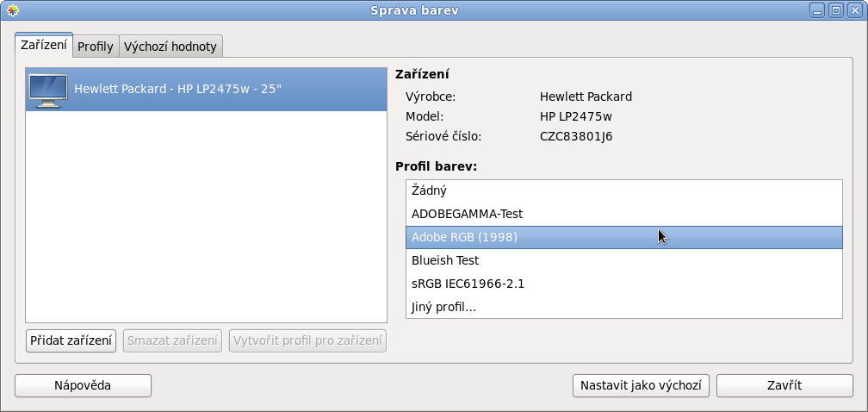Choose the ADOBEGAMMA-Test color profile

coord(623,214)
